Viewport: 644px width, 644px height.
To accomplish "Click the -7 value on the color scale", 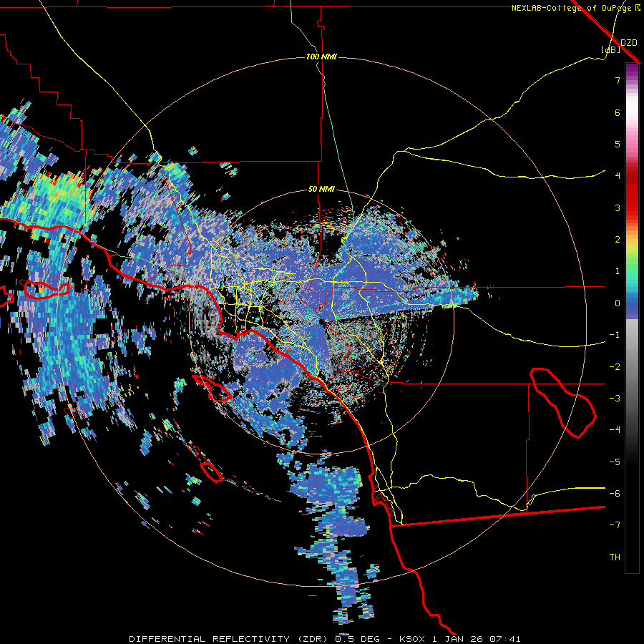I will [615, 525].
